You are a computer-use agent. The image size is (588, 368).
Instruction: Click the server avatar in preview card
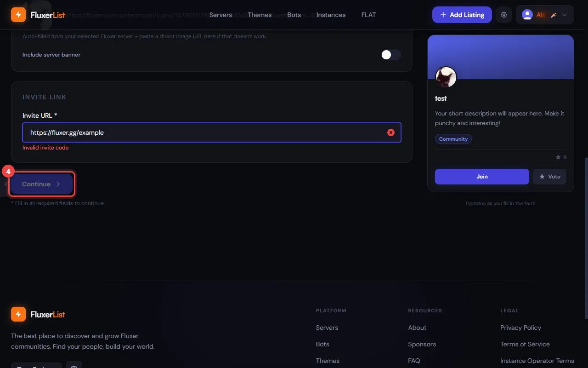pyautogui.click(x=446, y=77)
